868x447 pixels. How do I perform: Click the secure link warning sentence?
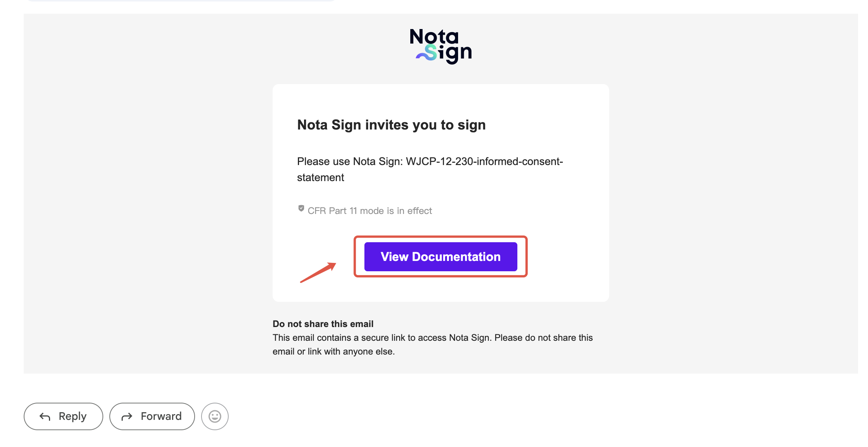pos(432,338)
